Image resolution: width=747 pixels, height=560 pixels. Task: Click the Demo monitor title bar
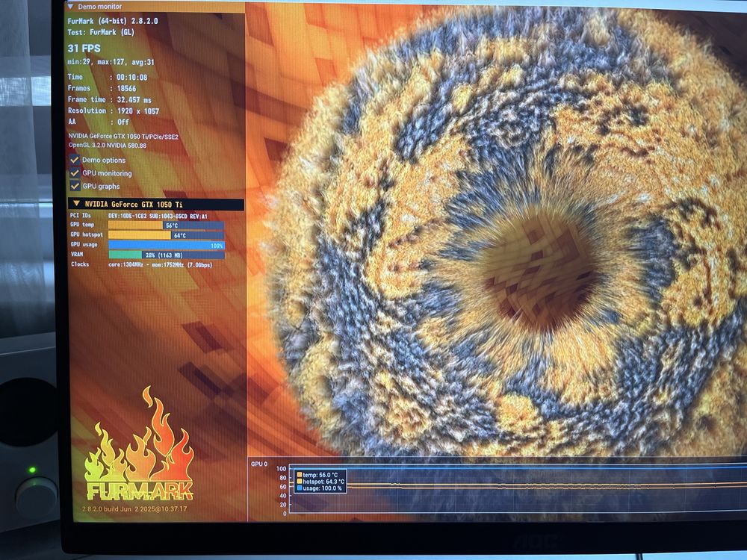[x=155, y=7]
